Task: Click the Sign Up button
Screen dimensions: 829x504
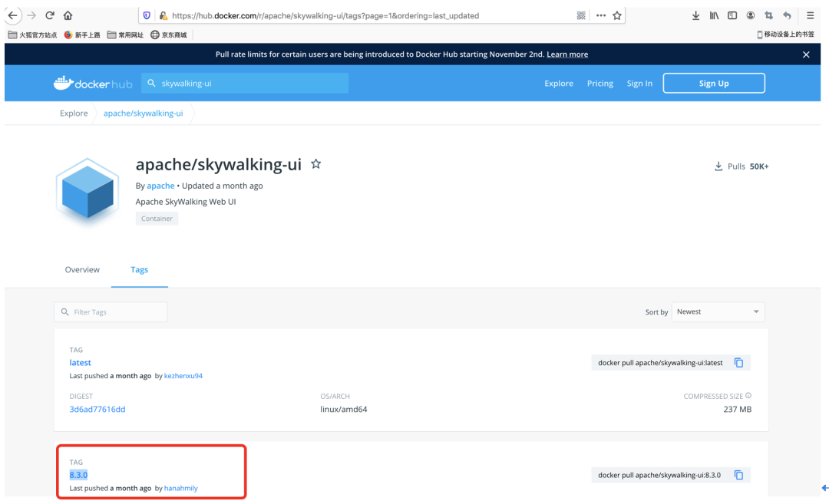Action: pyautogui.click(x=714, y=83)
